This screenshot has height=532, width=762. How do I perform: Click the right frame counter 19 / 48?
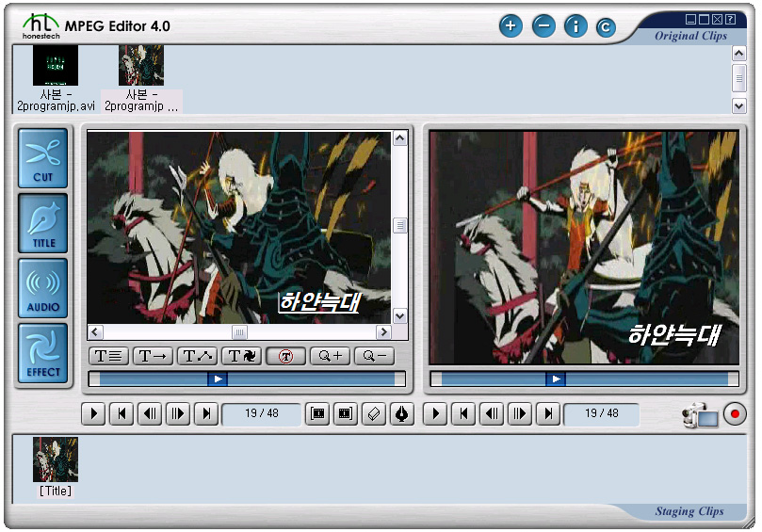coord(601,414)
